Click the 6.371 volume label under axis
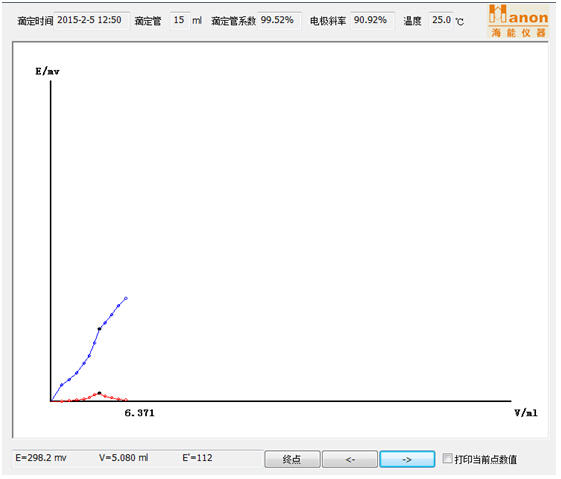Screen dimensions: 561x479 tap(140, 413)
